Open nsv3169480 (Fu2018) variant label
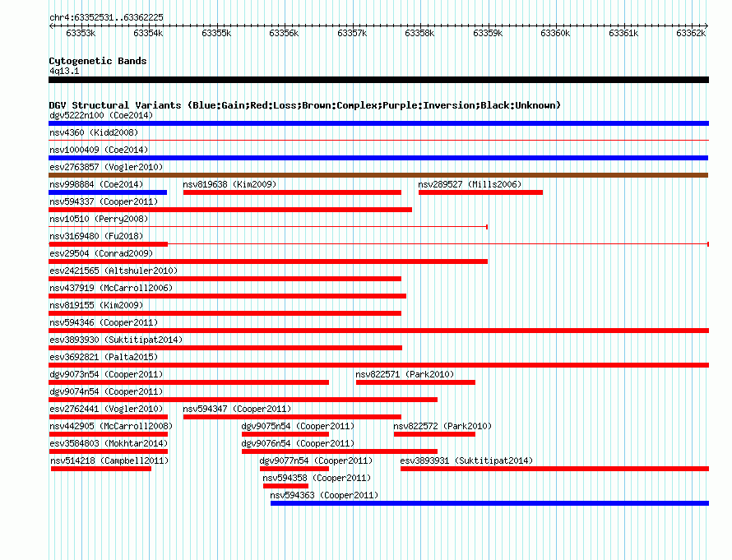 pyautogui.click(x=96, y=236)
